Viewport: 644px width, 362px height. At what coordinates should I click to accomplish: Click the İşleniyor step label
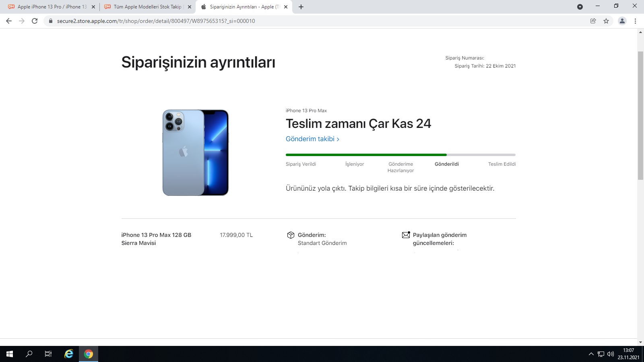(355, 164)
